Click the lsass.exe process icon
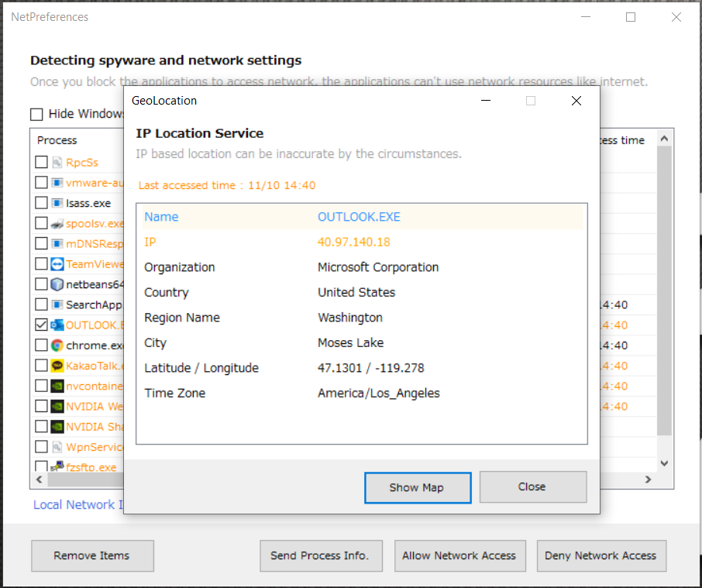This screenshot has width=702, height=588. coord(57,203)
